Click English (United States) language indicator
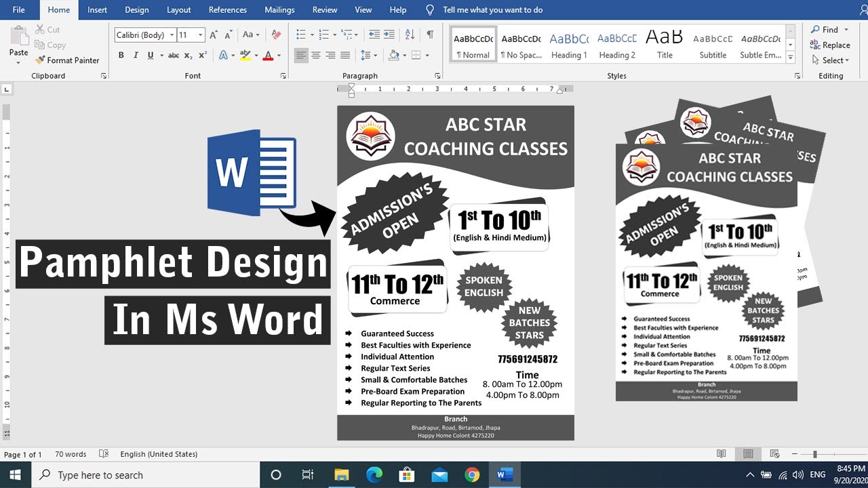868x488 pixels. pyautogui.click(x=159, y=454)
